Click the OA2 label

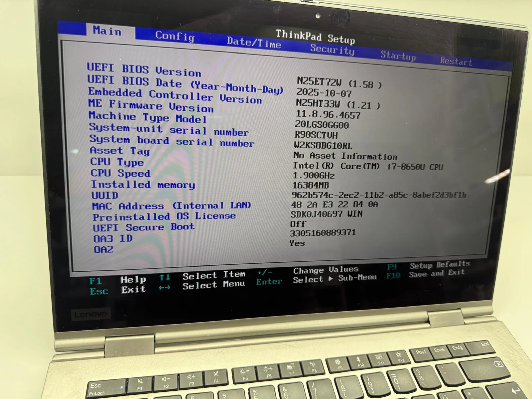coord(104,249)
